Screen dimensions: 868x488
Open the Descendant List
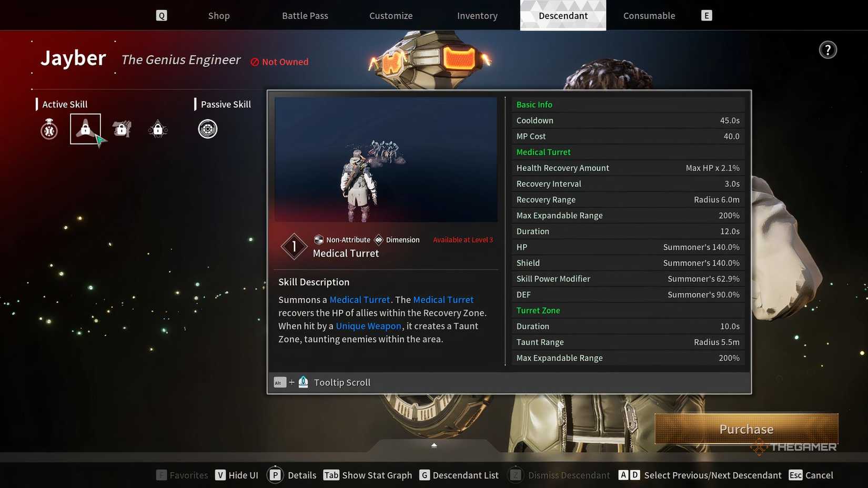pos(459,475)
